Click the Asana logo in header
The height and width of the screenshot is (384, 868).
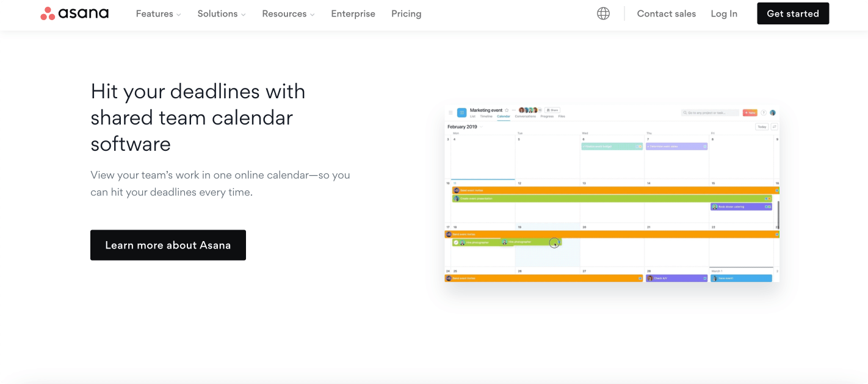coord(74,13)
